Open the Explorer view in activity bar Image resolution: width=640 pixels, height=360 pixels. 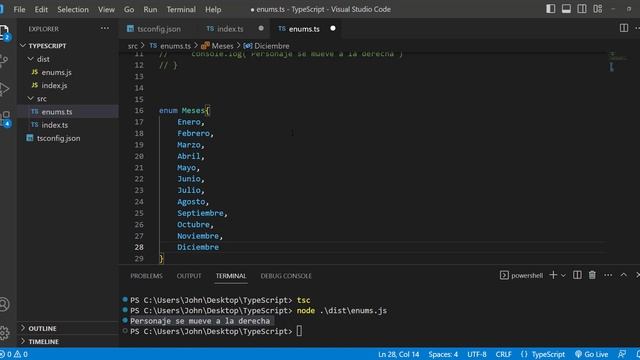pos(4,32)
